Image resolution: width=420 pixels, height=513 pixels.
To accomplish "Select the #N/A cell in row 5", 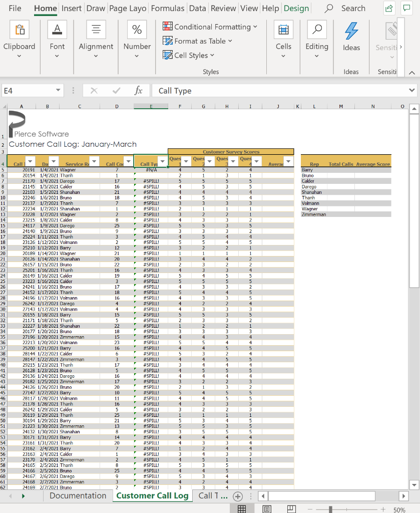I will coord(151,170).
